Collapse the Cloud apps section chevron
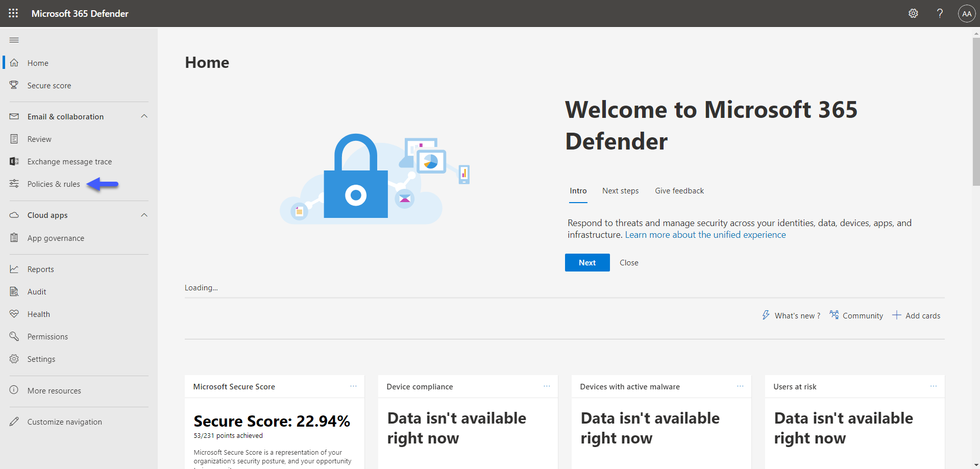Viewport: 980px width, 469px height. click(x=144, y=215)
